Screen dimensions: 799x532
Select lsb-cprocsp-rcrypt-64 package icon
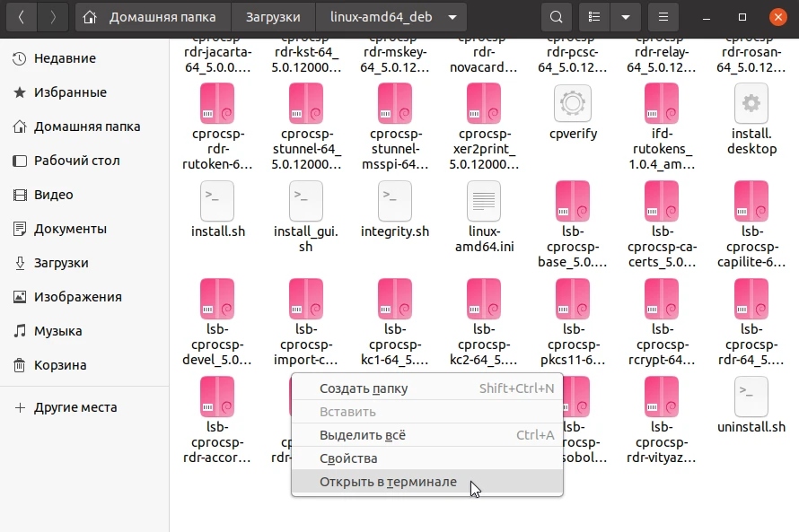click(x=662, y=299)
